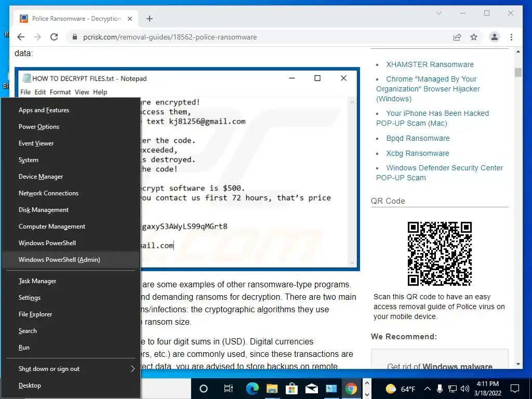Launch Device Manager
This screenshot has height=399, width=532.
(x=71, y=177)
